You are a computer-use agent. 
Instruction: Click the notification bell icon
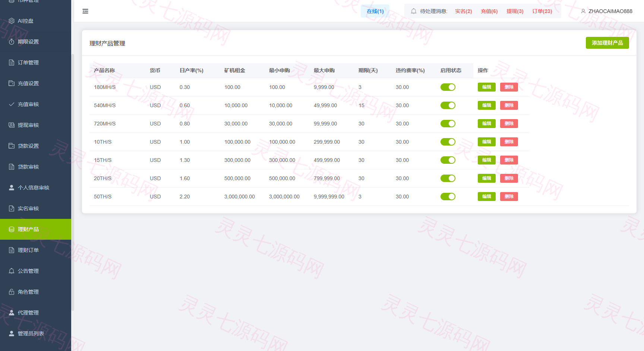coord(414,11)
